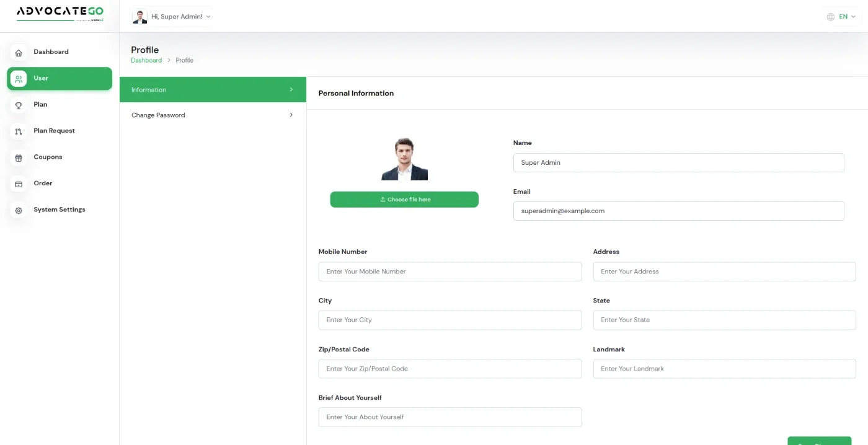This screenshot has width=868, height=445.
Task: Click the Email input field
Action: coord(679,211)
